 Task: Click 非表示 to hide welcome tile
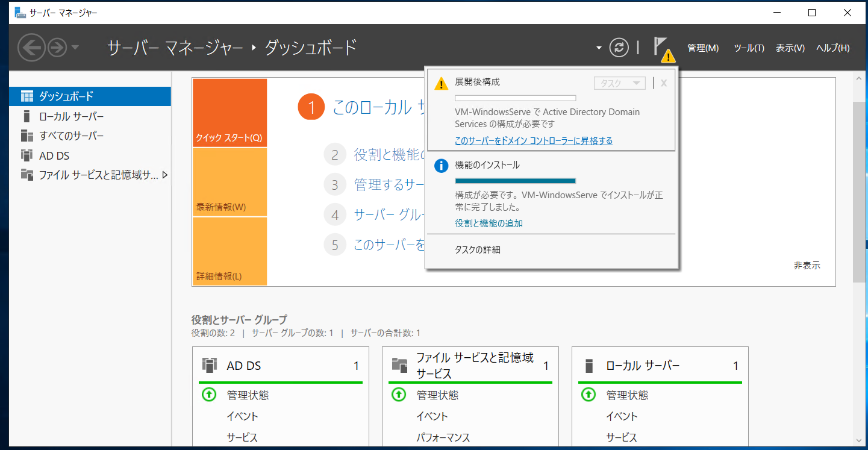tap(807, 265)
